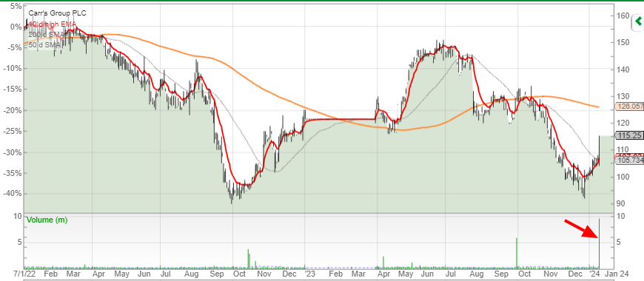Click the '24 year marker on date axis
The width and height of the screenshot is (644, 281).
pos(594,274)
